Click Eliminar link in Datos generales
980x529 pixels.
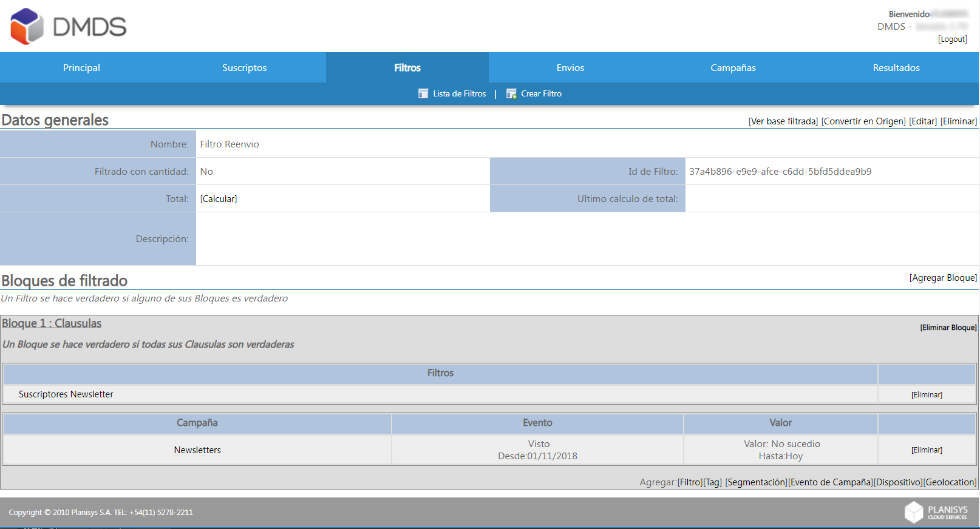(x=959, y=121)
